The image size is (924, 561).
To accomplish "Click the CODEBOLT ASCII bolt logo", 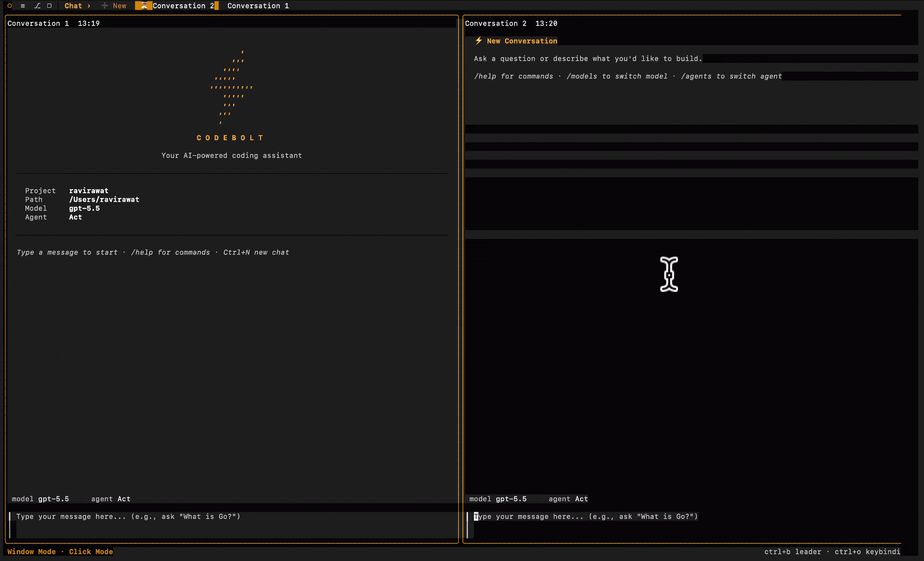I will [232, 87].
